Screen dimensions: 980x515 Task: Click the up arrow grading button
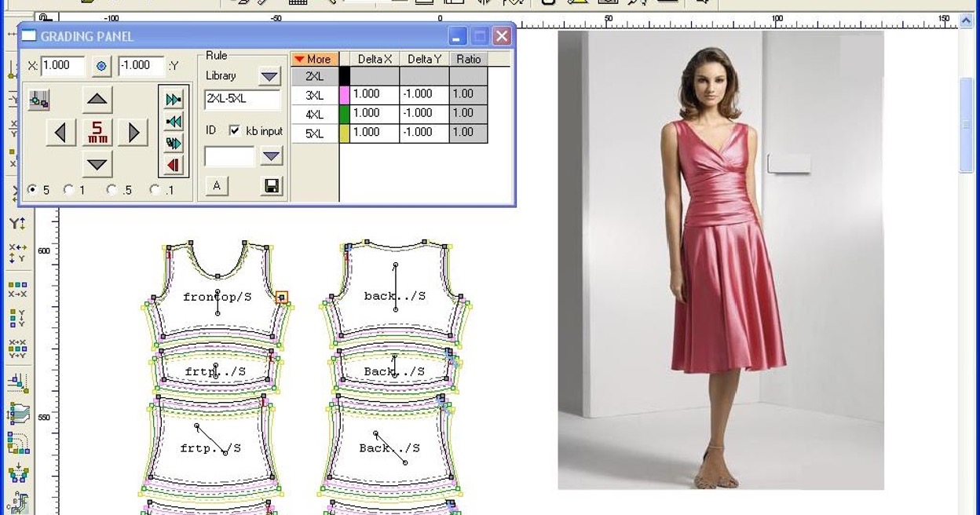[x=97, y=100]
